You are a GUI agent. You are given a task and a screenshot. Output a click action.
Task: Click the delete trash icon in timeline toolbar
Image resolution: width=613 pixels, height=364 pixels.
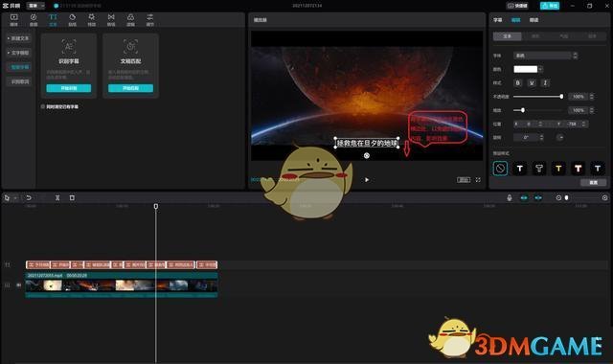click(72, 198)
